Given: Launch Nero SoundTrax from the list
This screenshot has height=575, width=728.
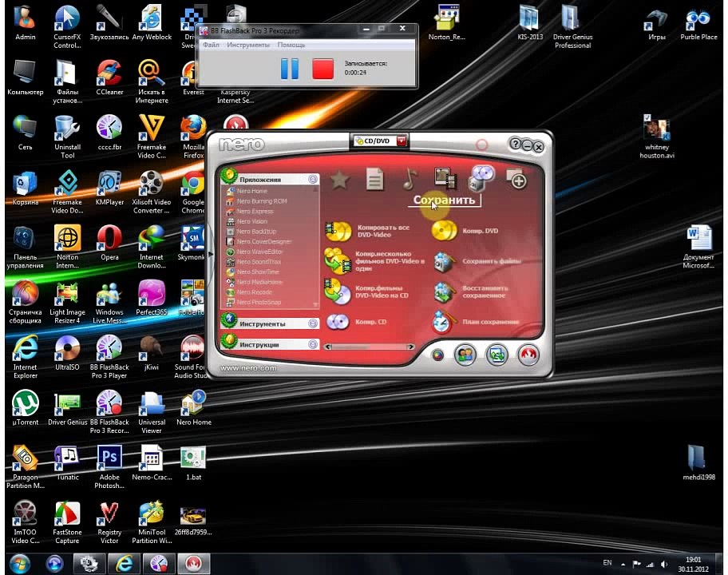Looking at the screenshot, I should click(254, 262).
